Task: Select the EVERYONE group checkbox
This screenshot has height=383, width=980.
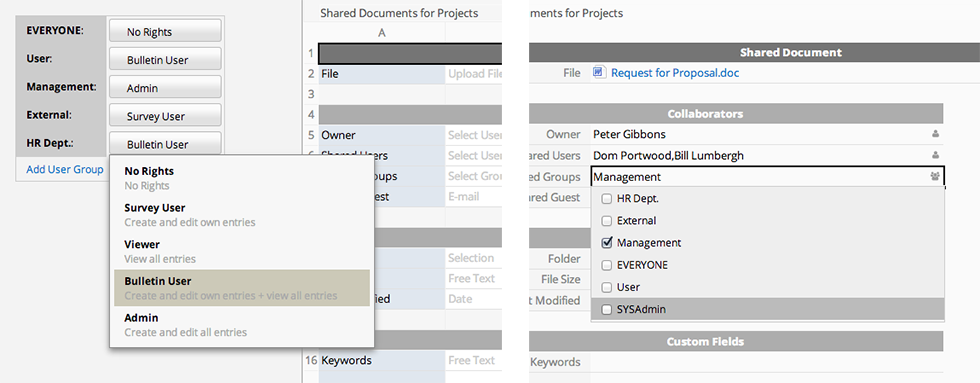Action: click(606, 265)
